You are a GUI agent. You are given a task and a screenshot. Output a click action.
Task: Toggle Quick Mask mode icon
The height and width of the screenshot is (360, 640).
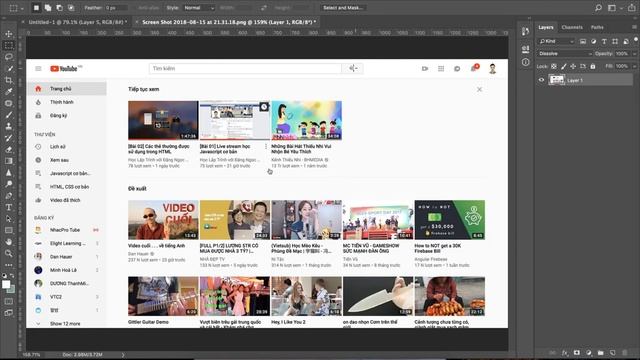[x=9, y=301]
